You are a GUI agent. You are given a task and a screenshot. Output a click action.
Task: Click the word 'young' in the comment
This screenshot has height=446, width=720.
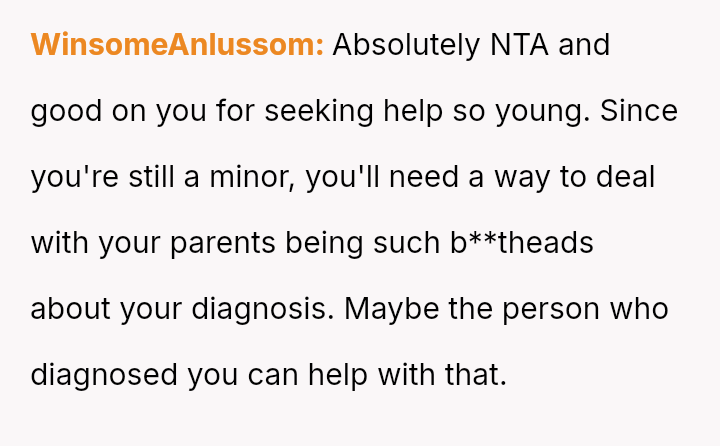pyautogui.click(x=543, y=111)
